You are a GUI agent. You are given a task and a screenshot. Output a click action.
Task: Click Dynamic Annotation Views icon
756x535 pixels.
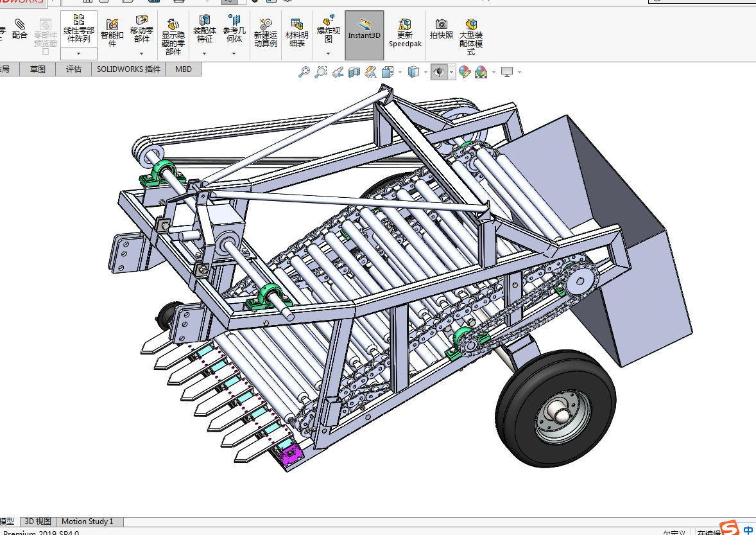(x=370, y=73)
